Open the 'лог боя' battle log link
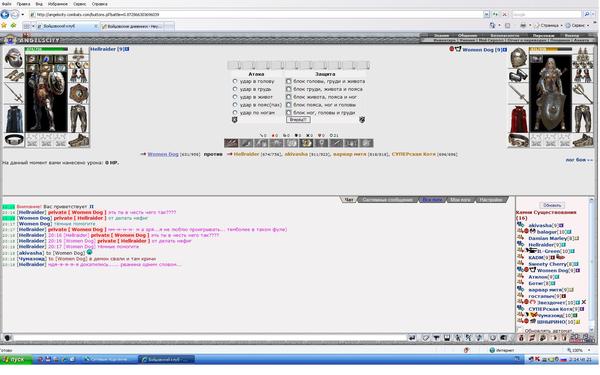The width and height of the screenshot is (600, 375). click(x=579, y=160)
